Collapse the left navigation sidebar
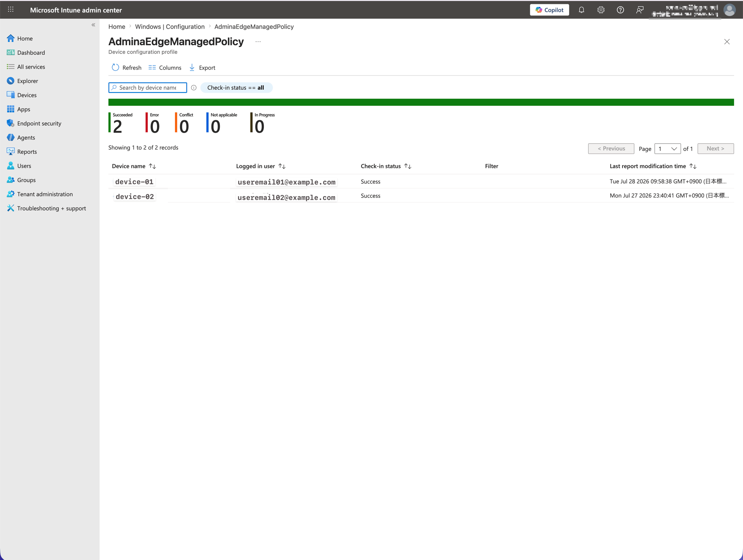 click(93, 25)
